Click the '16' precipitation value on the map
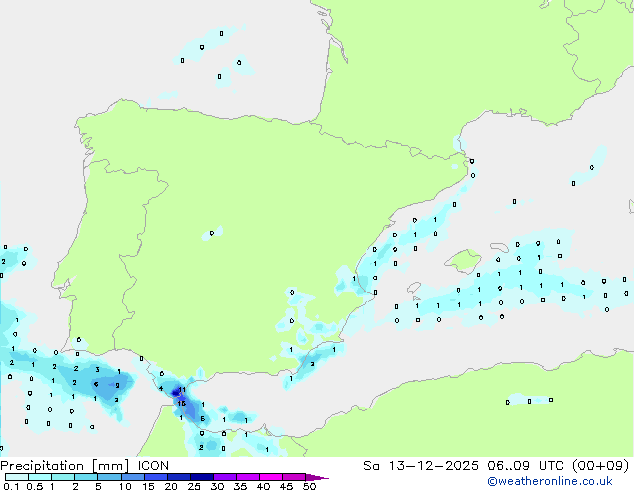 (x=182, y=403)
